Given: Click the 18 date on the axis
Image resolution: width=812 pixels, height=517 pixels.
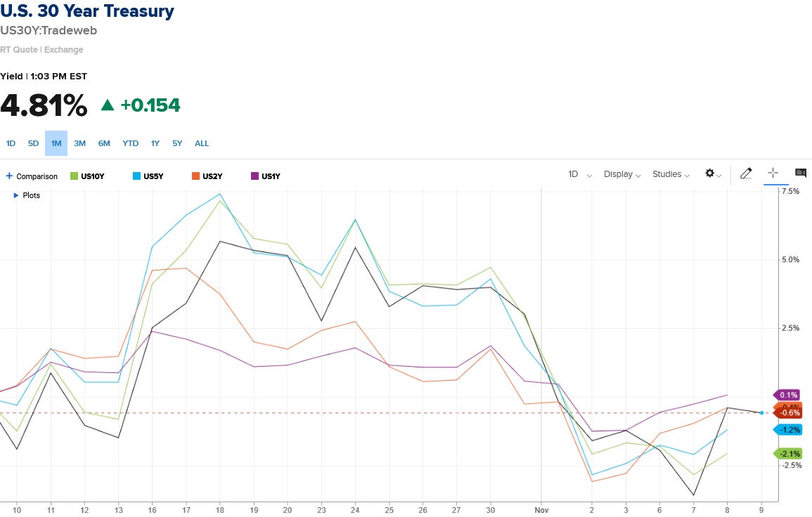Looking at the screenshot, I should click(219, 510).
